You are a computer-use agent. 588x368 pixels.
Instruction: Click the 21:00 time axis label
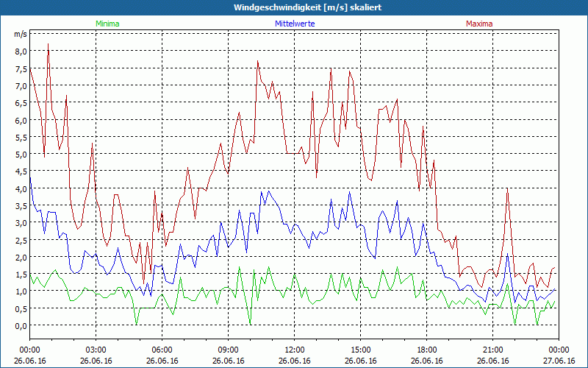492,350
